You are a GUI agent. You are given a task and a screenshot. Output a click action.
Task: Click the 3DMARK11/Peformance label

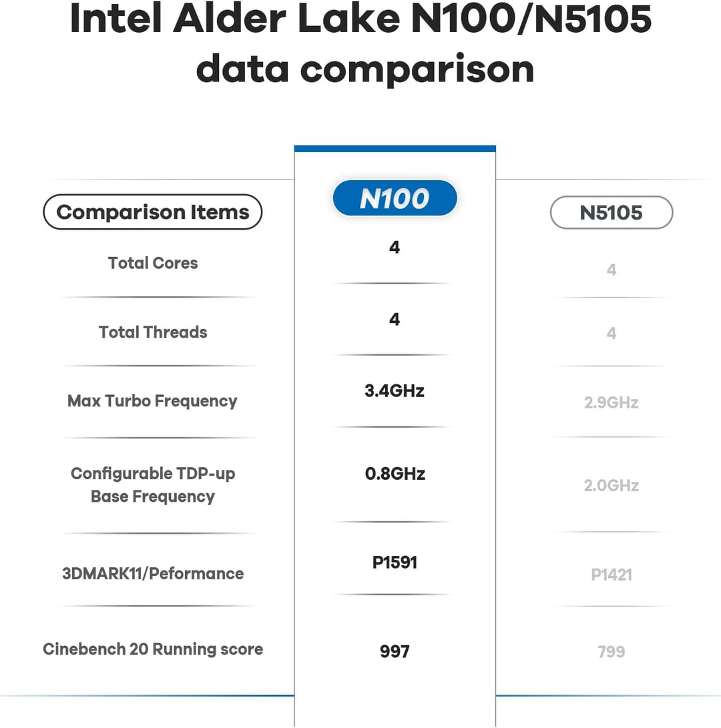[x=153, y=573]
